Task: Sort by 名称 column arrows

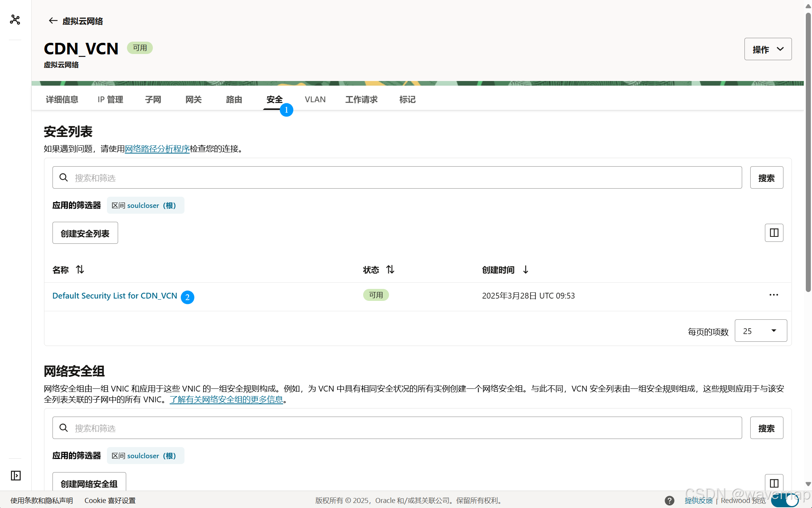Action: coord(80,270)
